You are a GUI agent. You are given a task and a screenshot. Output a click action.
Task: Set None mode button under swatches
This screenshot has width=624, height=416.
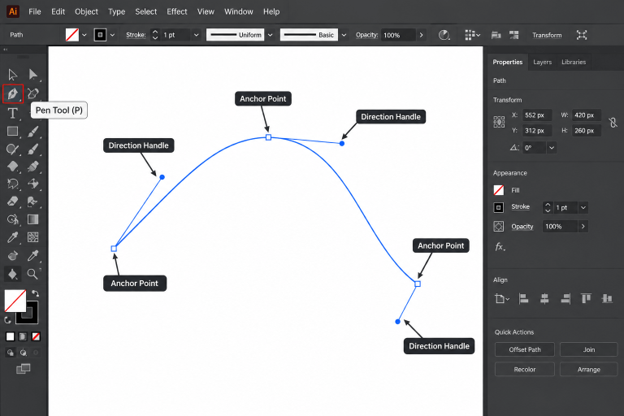tap(36, 337)
